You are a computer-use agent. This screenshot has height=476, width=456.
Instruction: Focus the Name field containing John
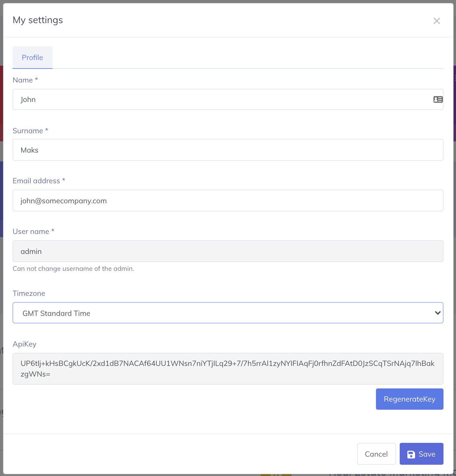point(228,99)
